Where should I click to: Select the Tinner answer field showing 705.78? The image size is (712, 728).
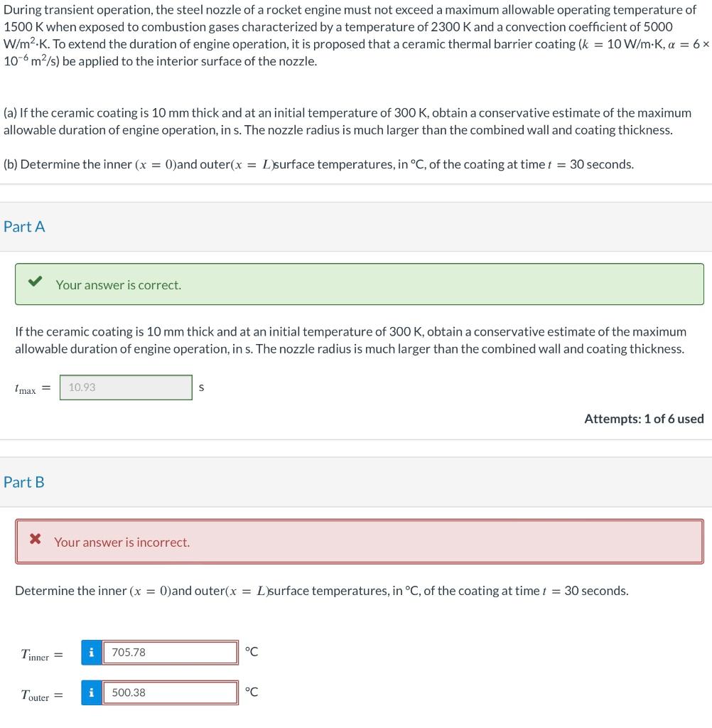[x=171, y=652]
